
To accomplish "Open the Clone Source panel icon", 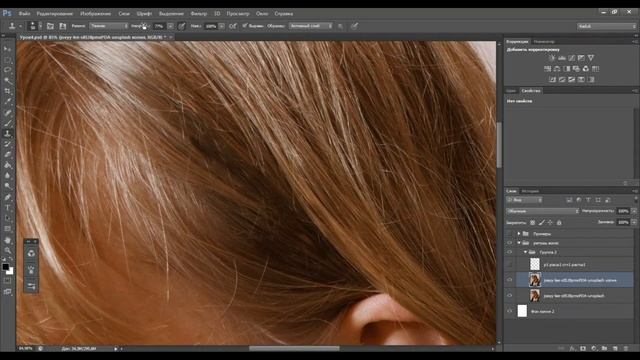I will 62,26.
